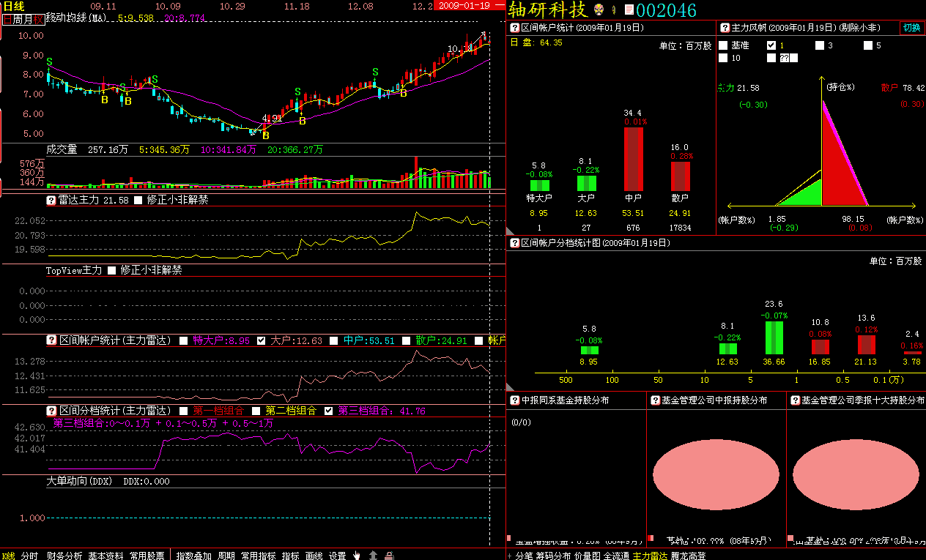Click the plus icon before 分笔 tab
The width and height of the screenshot is (926, 560).
click(x=510, y=556)
